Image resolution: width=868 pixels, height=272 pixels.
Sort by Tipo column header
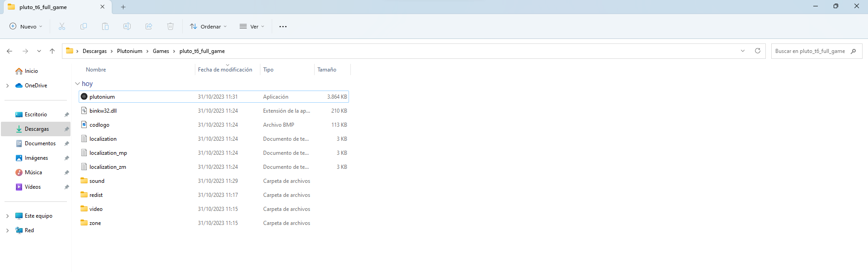tap(268, 70)
